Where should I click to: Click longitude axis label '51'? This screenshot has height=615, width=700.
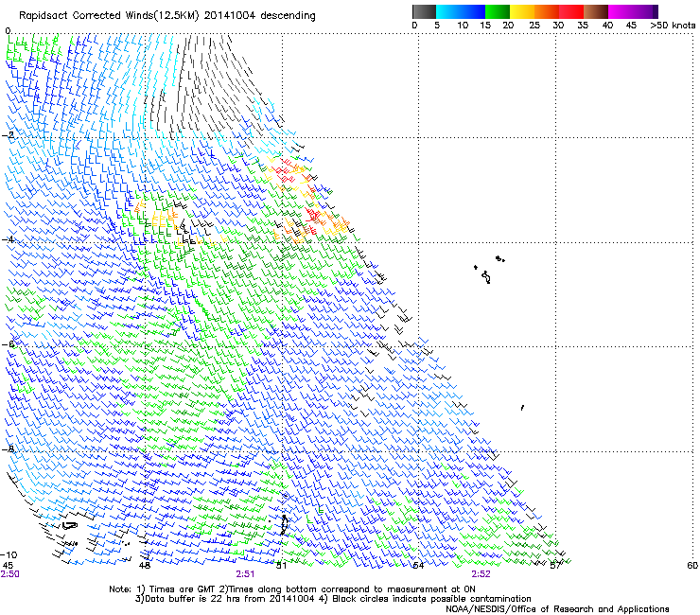281,566
